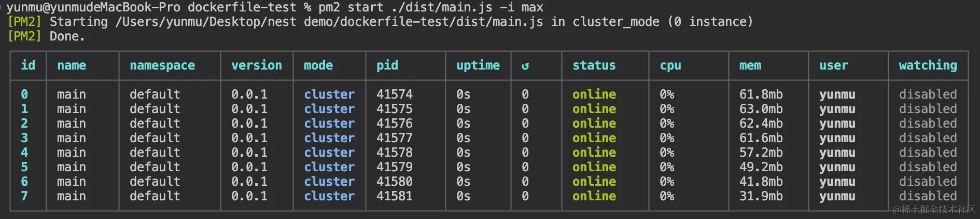Click the 'name' column header

point(72,65)
